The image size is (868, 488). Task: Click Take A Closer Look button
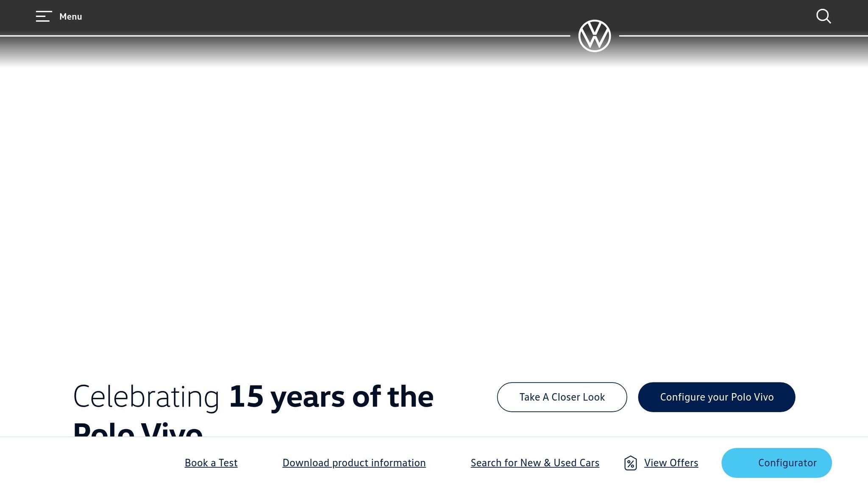[x=562, y=397]
